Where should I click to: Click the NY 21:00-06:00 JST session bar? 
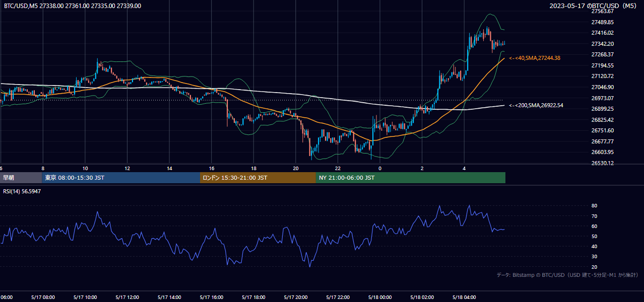[x=411, y=178]
